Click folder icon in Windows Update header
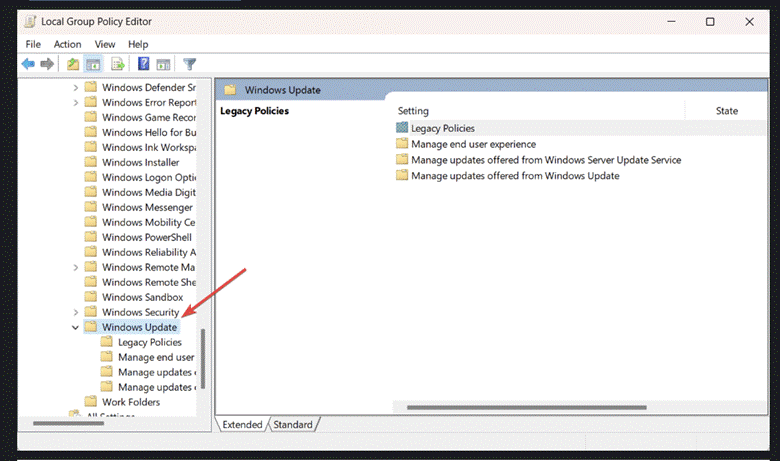 230,90
